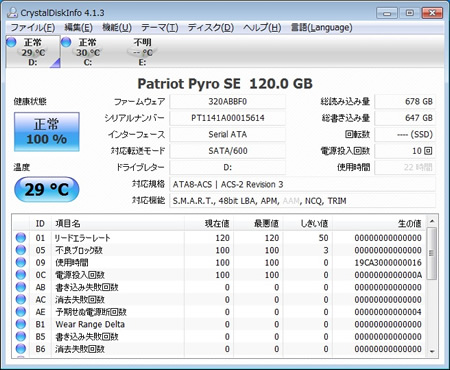Click status orb of row B5
The height and width of the screenshot is (370, 450).
coord(21,336)
